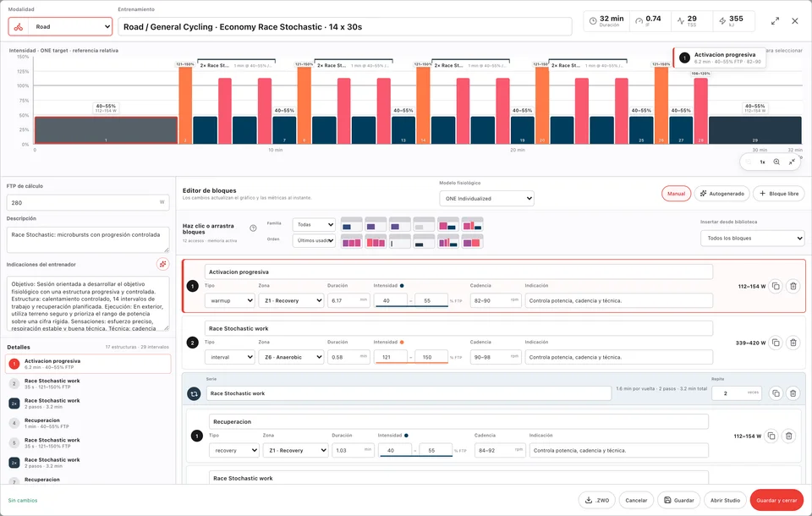Select Recuperacion 1 min item in Detalles
Screen dimensions: 812x516
coord(88,423)
